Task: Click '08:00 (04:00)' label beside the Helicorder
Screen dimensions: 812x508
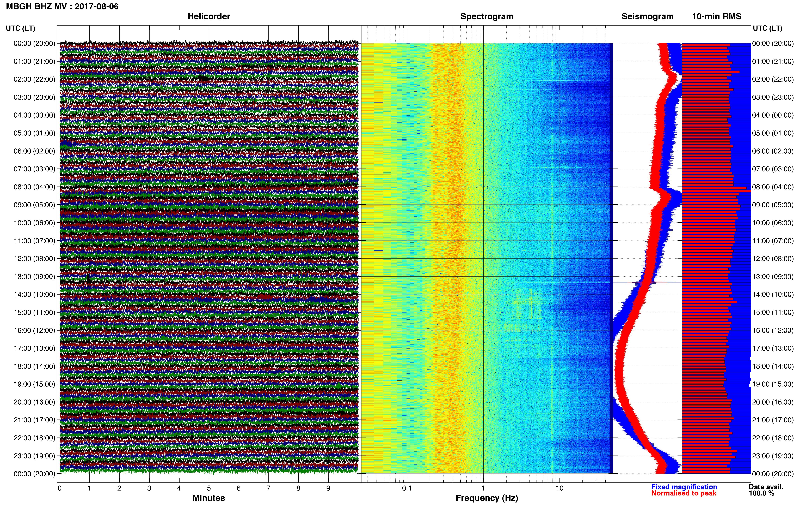Action: tap(34, 187)
